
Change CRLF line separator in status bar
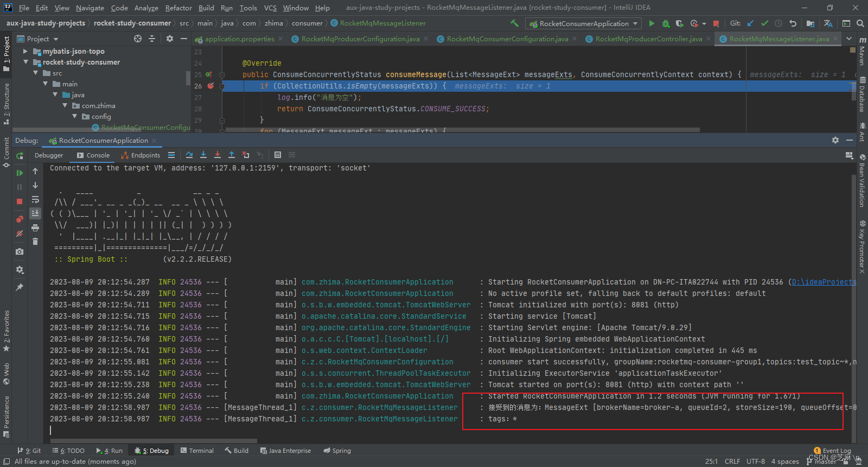[x=732, y=462]
